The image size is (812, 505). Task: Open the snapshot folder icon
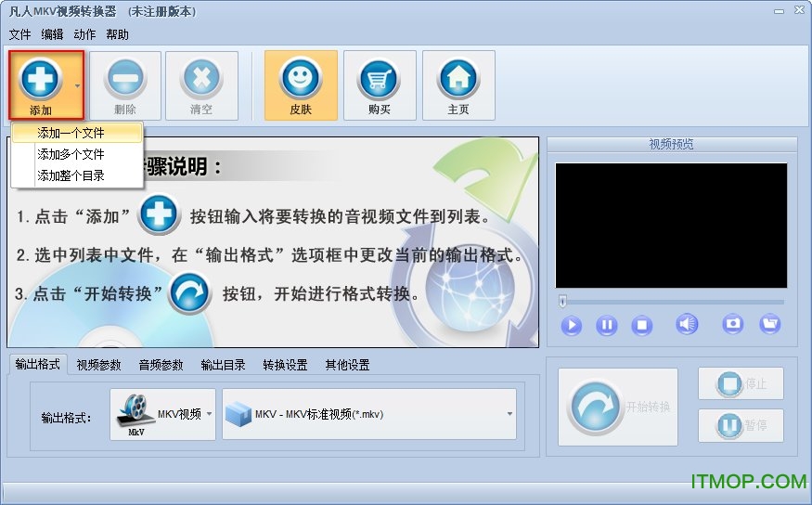tap(770, 324)
